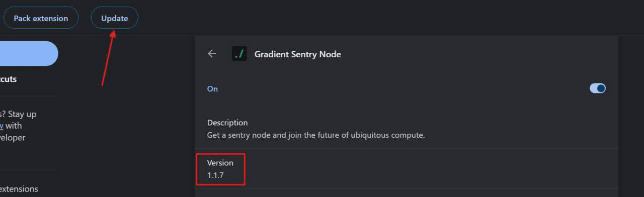Click the Update button

point(114,18)
